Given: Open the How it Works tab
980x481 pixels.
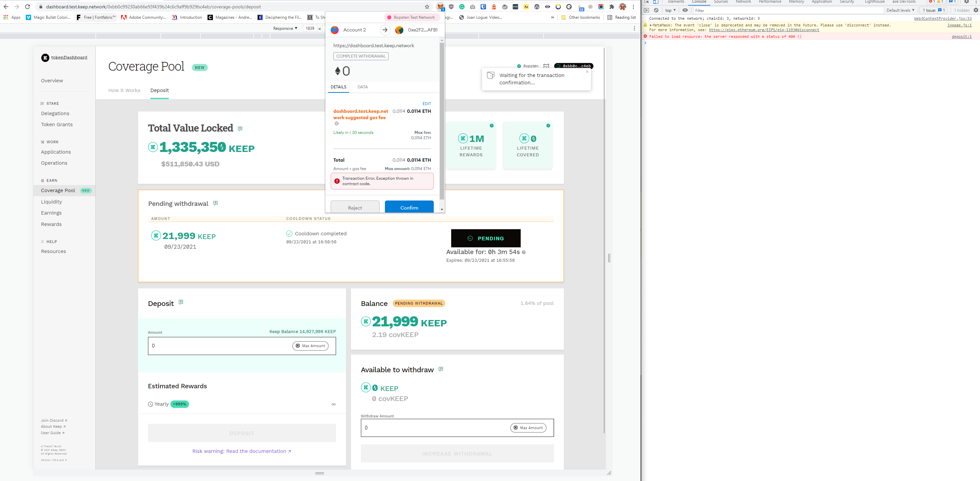Looking at the screenshot, I should point(124,90).
